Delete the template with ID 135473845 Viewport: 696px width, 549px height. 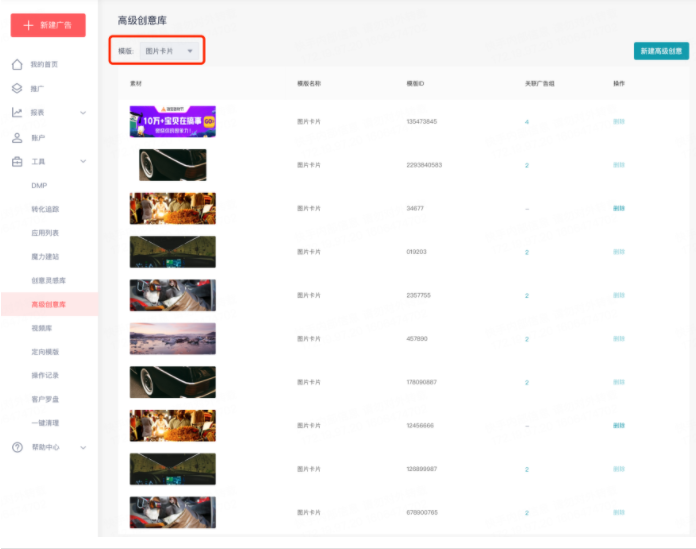click(619, 121)
